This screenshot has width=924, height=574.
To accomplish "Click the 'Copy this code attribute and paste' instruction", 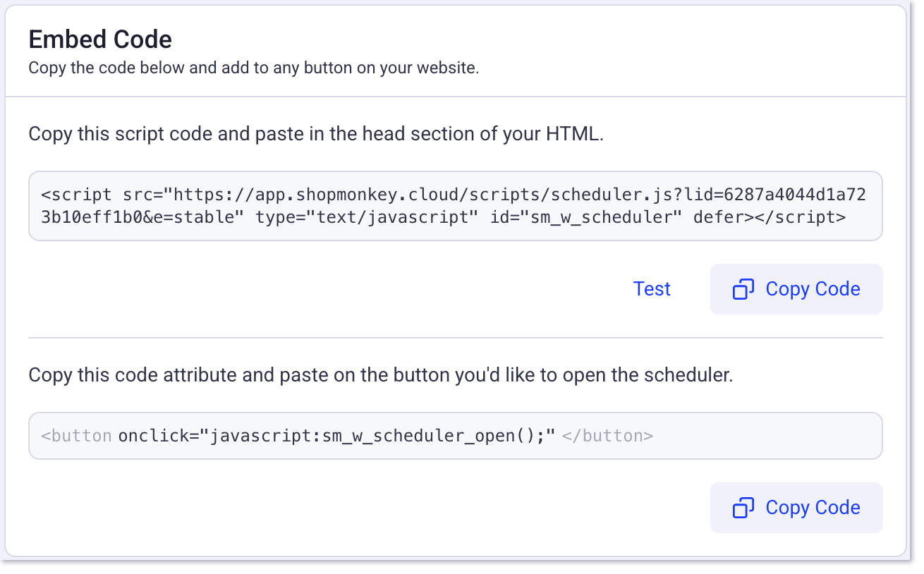I will pyautogui.click(x=381, y=374).
